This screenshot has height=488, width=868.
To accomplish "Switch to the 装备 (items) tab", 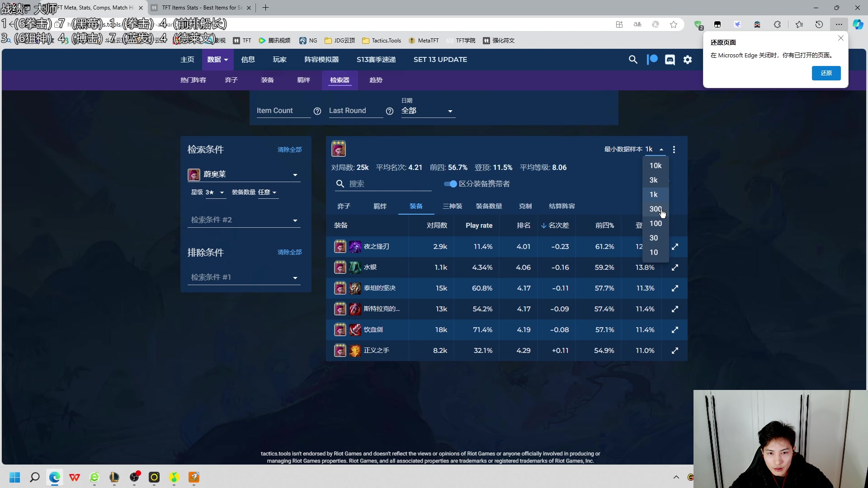I will [x=416, y=206].
